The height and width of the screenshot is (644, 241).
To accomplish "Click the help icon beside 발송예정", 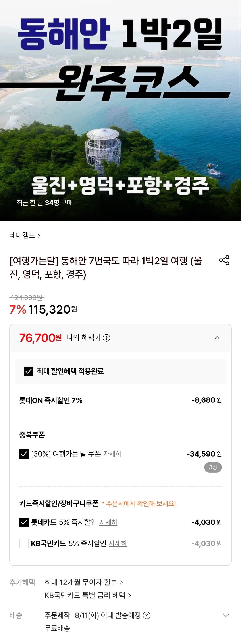I will pos(147,615).
